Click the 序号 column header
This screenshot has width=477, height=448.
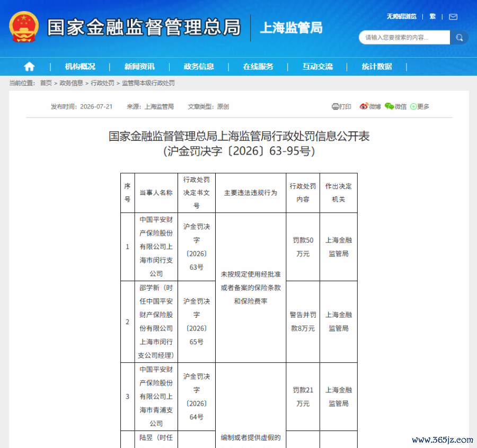(127, 193)
